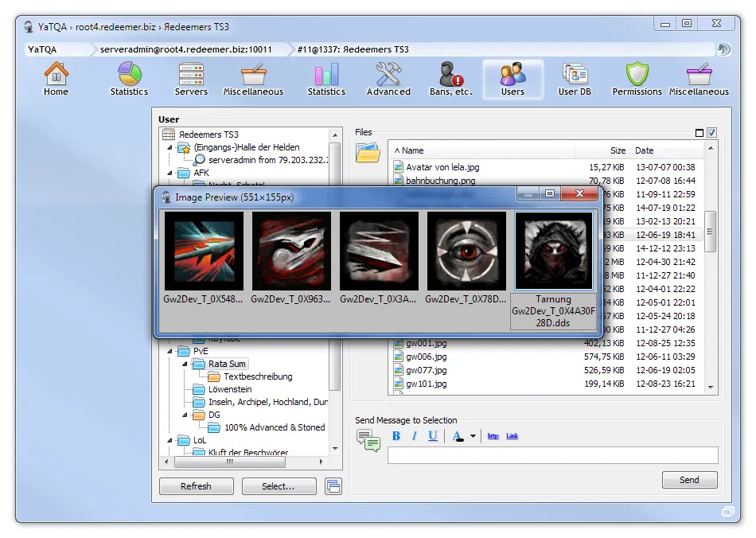Sort files by Name column

click(481, 150)
